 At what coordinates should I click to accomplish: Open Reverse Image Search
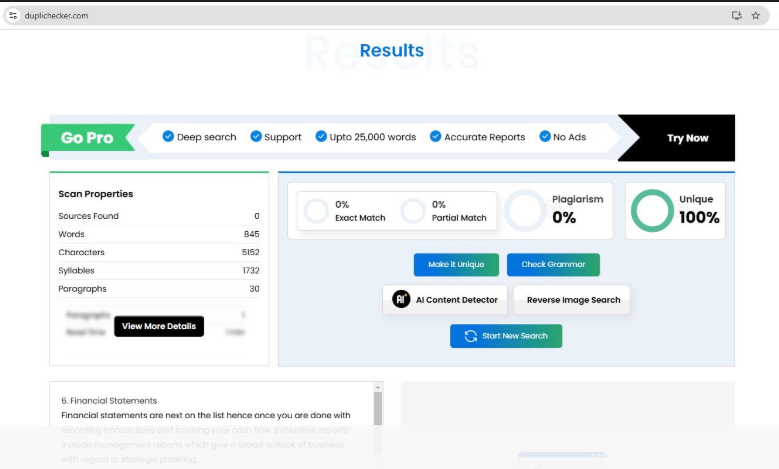coord(572,300)
